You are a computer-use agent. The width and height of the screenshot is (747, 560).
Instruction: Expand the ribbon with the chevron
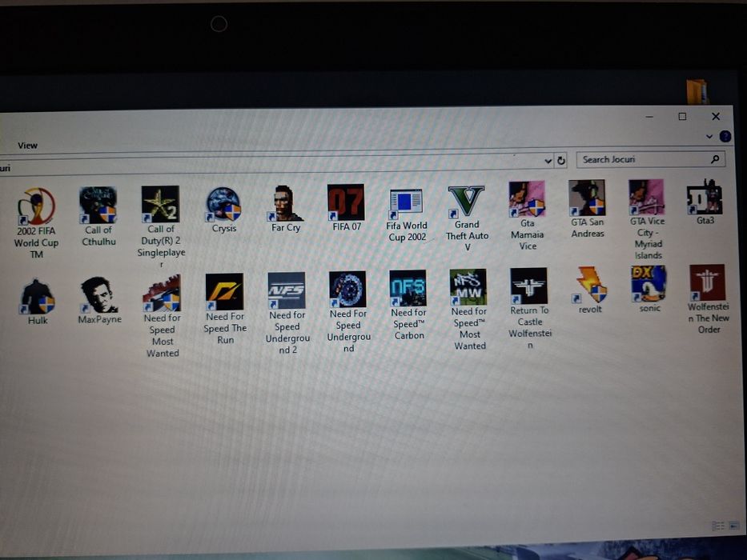click(709, 137)
